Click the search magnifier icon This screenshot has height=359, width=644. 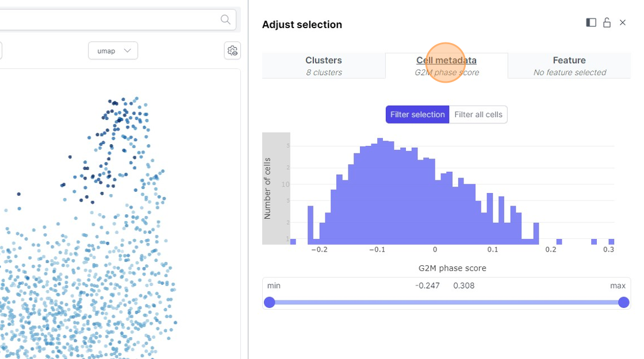pyautogui.click(x=225, y=20)
